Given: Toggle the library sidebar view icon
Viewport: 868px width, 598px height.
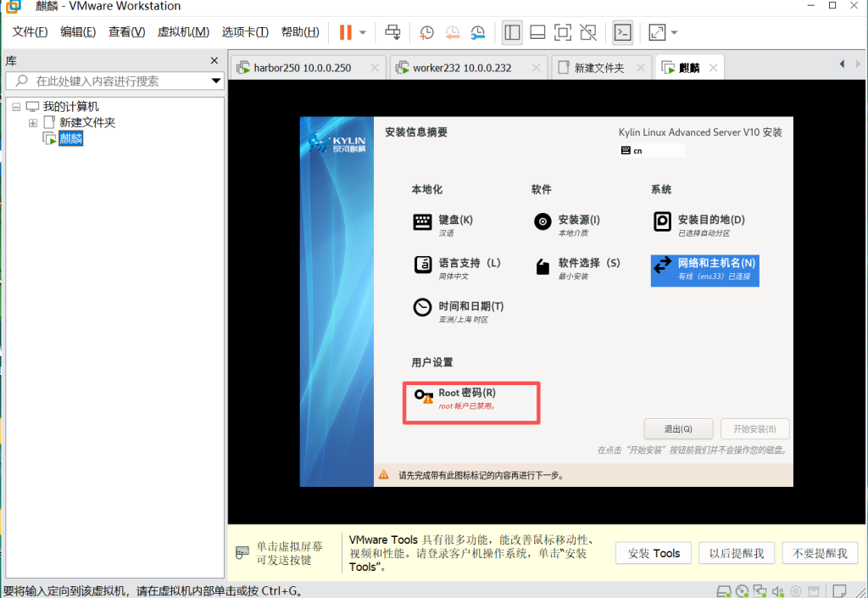Looking at the screenshot, I should pyautogui.click(x=512, y=32).
